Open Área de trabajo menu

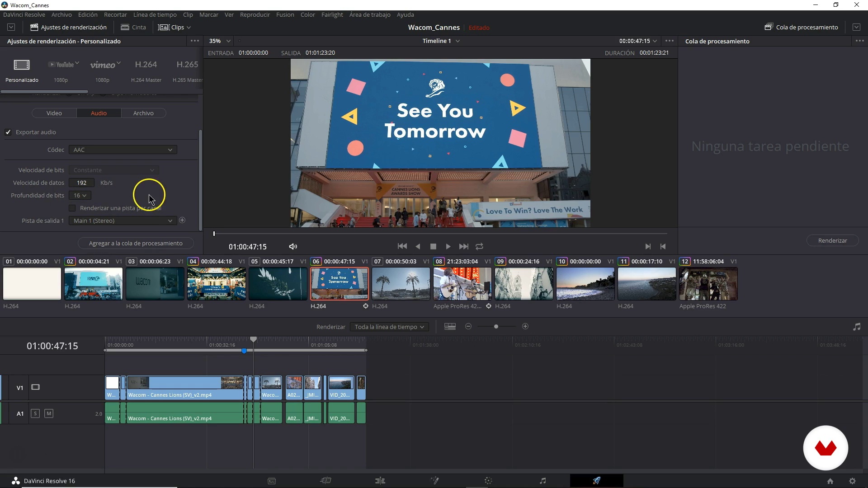370,15
